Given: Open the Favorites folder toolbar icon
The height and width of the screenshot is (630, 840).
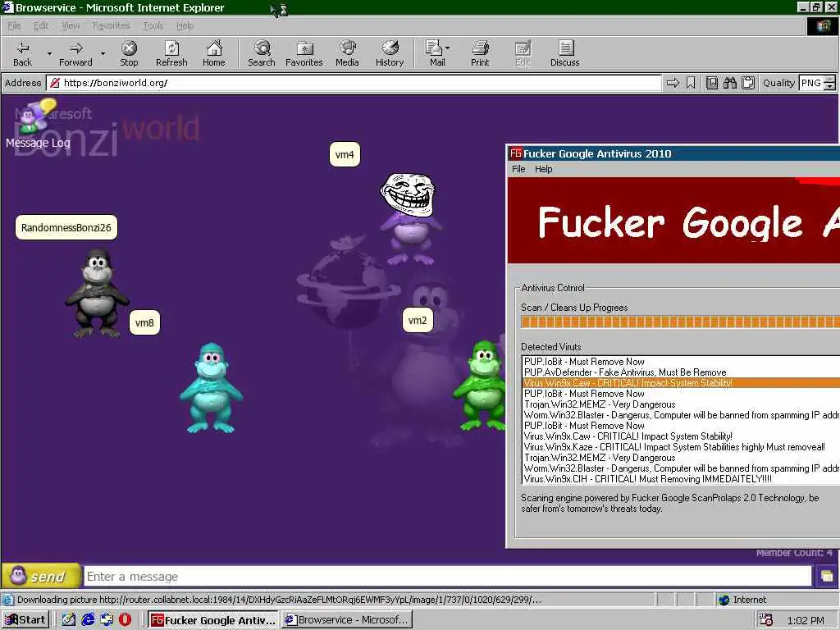Looking at the screenshot, I should tap(304, 53).
